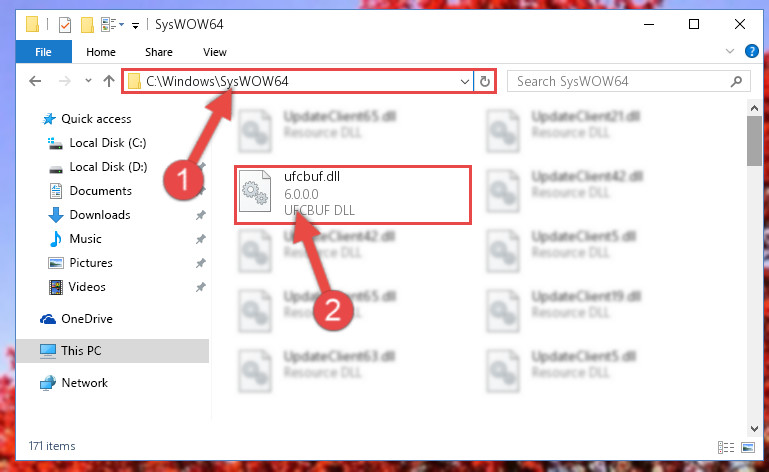Open the Help question mark icon
This screenshot has width=769, height=472.
(x=751, y=51)
